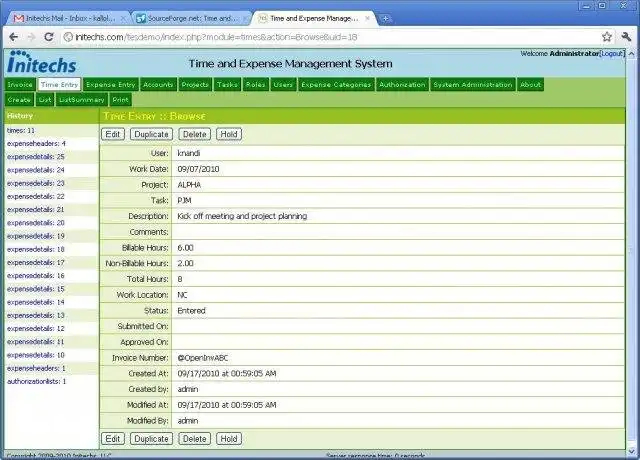Click the bottom Hold button

tap(229, 439)
